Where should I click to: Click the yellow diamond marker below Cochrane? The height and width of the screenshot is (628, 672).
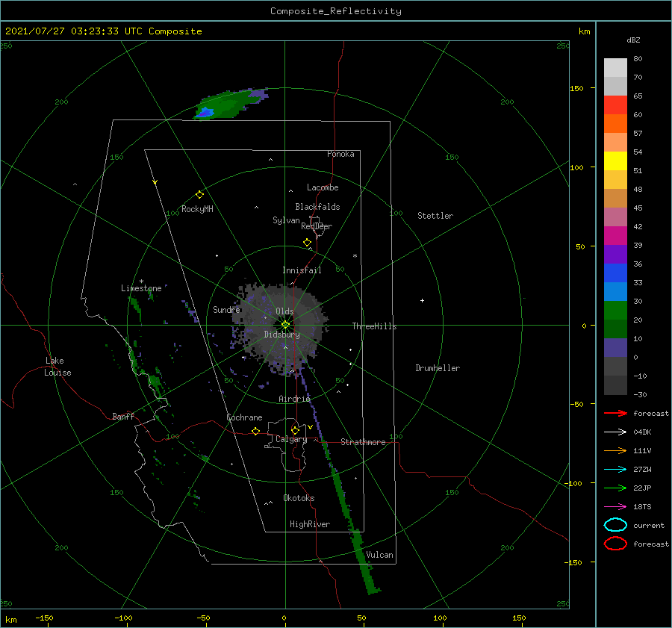coord(256,431)
